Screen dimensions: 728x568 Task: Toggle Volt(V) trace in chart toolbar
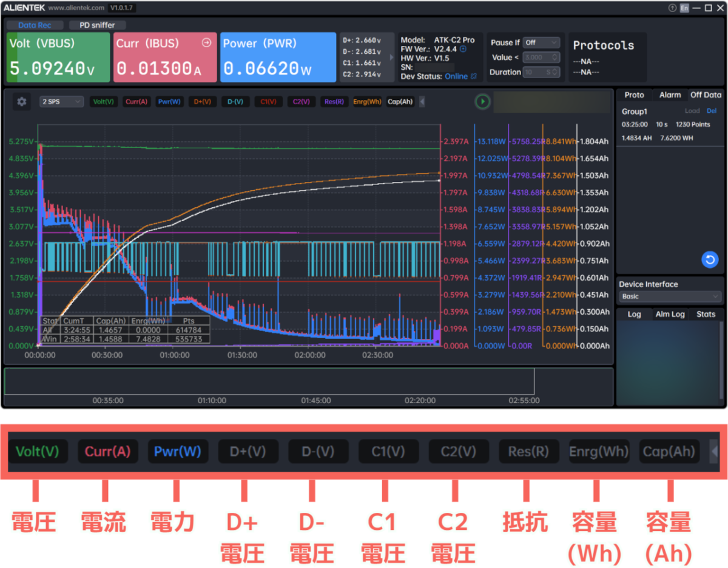coord(104,102)
